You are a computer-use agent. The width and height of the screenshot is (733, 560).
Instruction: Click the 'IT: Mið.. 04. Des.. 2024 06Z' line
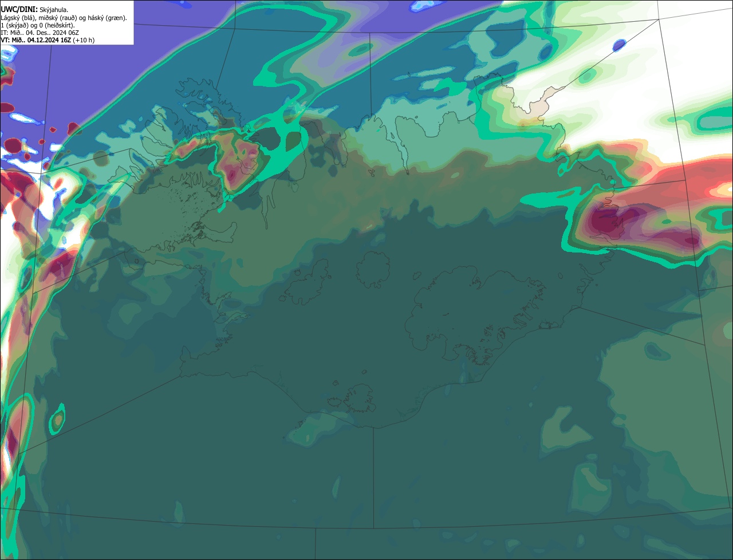40,33
